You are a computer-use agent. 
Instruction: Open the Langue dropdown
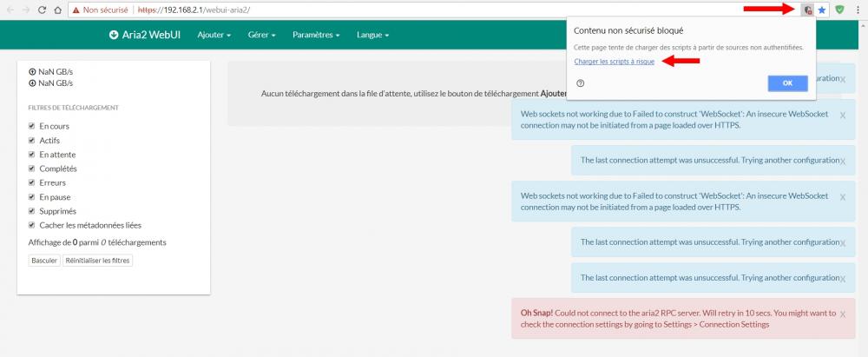tap(372, 35)
